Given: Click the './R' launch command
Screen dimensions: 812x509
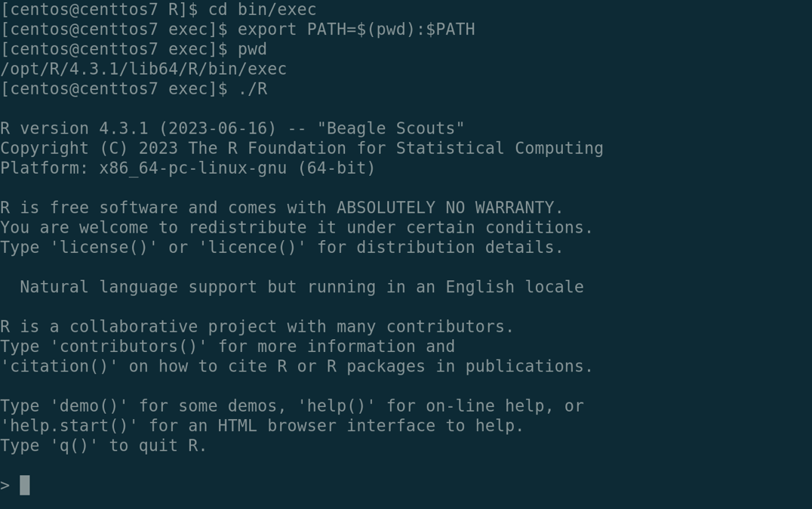Looking at the screenshot, I should [x=252, y=89].
